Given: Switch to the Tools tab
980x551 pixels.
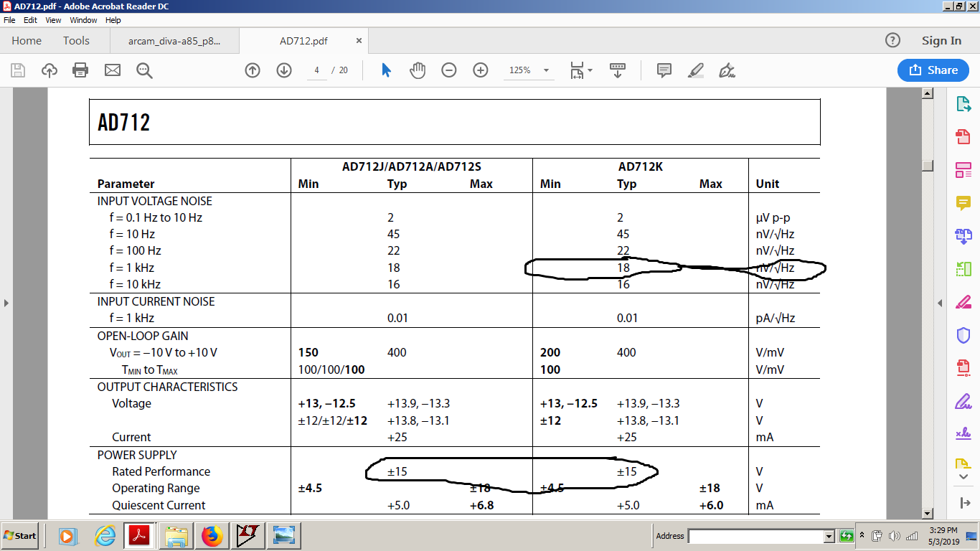Looking at the screenshot, I should pyautogui.click(x=76, y=41).
